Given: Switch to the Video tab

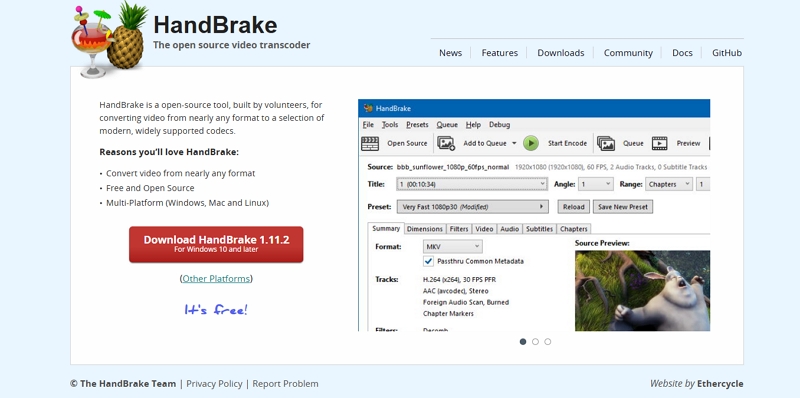Looking at the screenshot, I should [x=484, y=229].
